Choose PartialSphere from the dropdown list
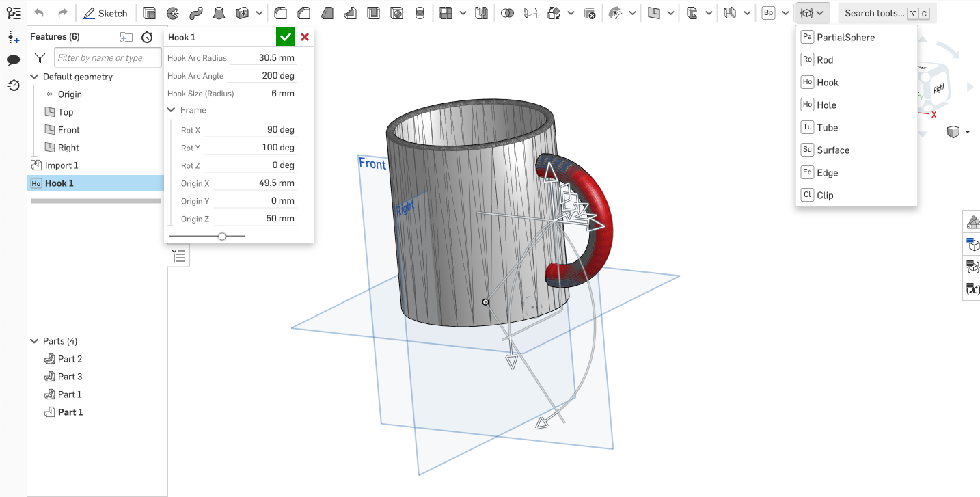980x497 pixels. pos(845,38)
